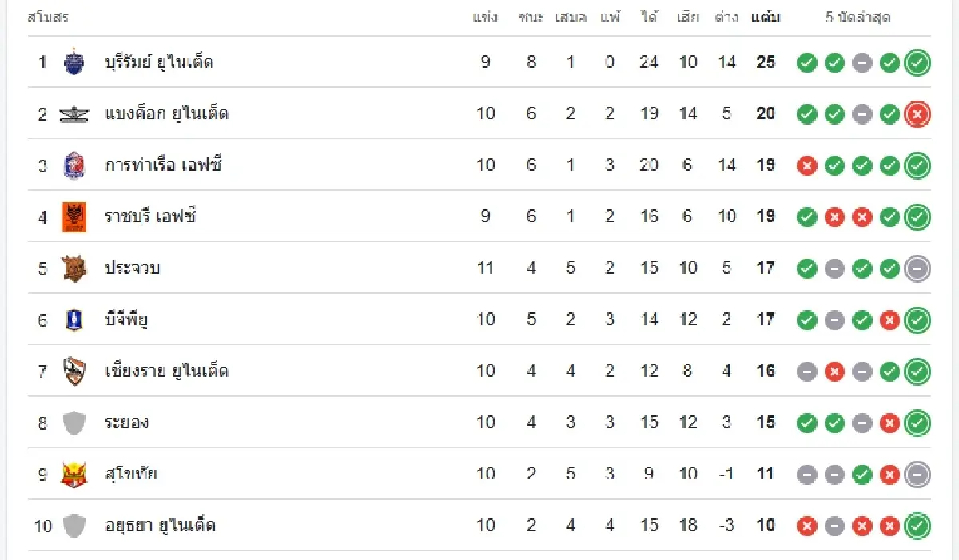This screenshot has width=959, height=560.
Task: Click the Prachuap club crest
Action: pos(74,268)
